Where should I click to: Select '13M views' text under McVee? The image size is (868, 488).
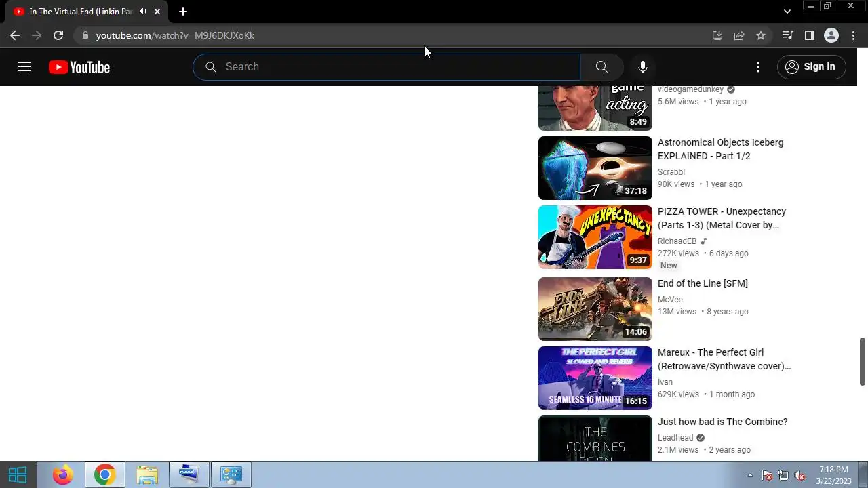677,312
